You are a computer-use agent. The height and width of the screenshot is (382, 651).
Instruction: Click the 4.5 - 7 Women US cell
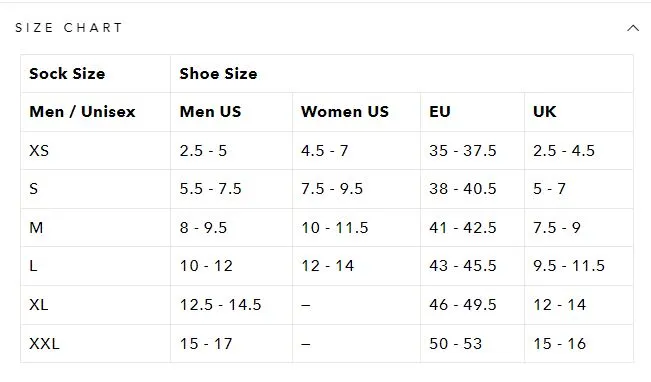point(356,150)
